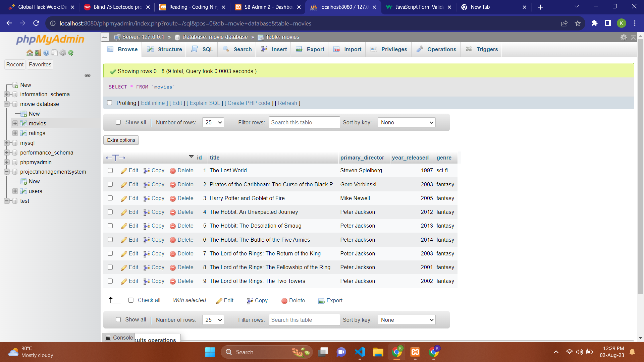Viewport: 644px width, 362px height.
Task: Click the green reload navigation panel icon
Action: tap(71, 53)
